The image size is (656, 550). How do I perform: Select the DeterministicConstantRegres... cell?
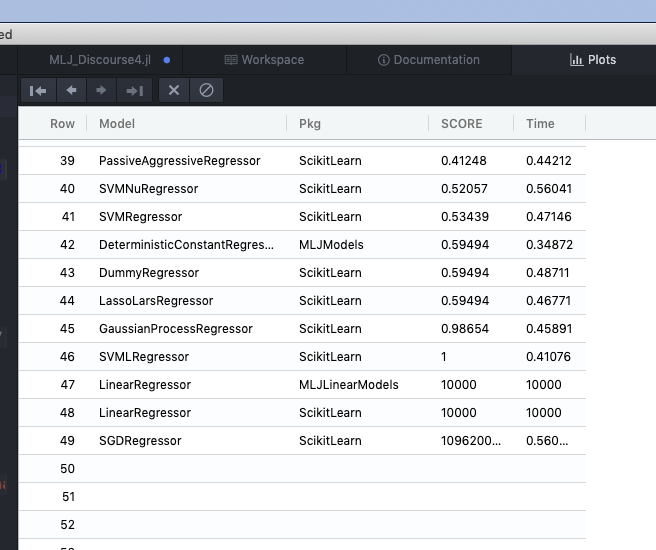click(x=186, y=245)
